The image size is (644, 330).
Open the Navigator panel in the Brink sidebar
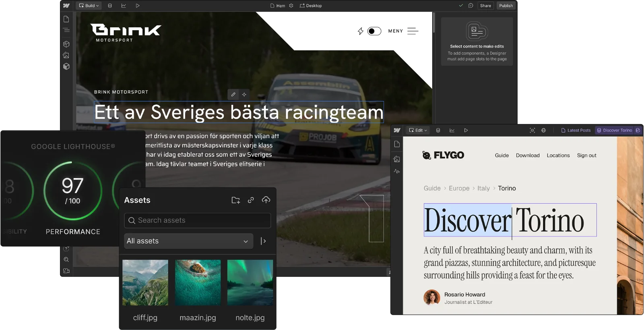tap(66, 30)
